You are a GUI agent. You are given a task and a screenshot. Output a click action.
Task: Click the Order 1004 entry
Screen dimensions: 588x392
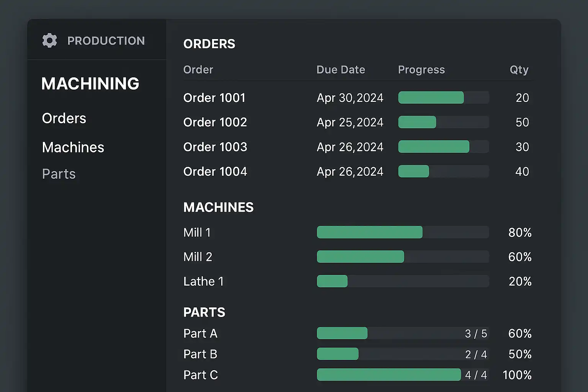pyautogui.click(x=215, y=171)
